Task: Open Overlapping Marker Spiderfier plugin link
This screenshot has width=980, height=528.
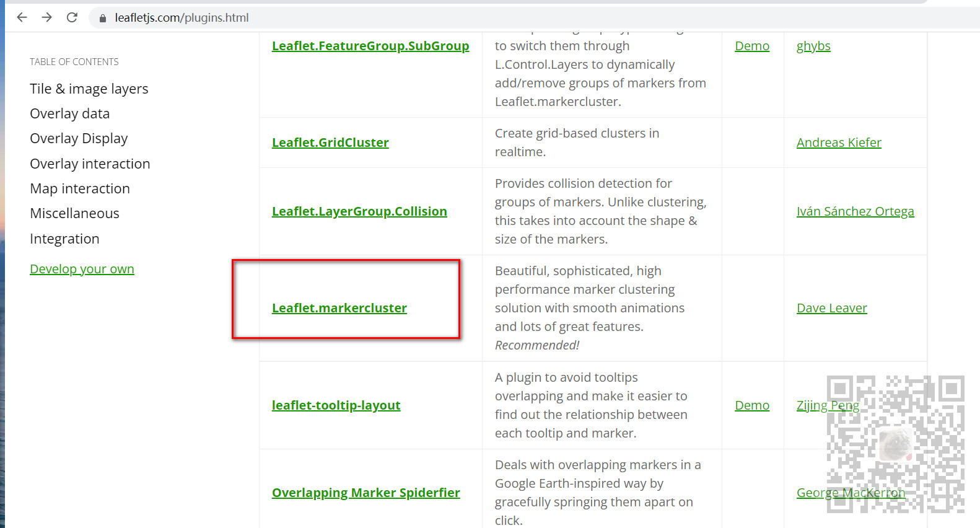Action: pyautogui.click(x=365, y=493)
